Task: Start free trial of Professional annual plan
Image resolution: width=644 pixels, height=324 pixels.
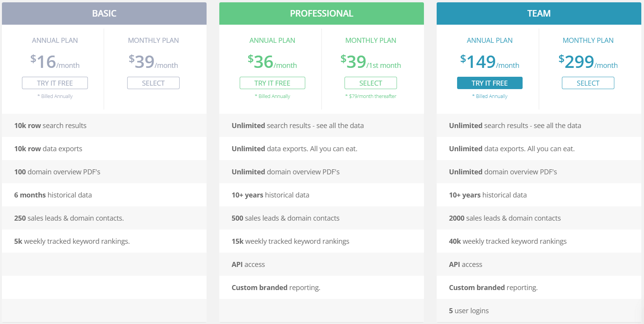Action: pyautogui.click(x=272, y=83)
